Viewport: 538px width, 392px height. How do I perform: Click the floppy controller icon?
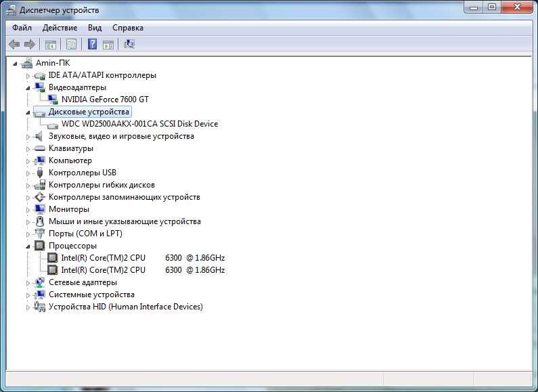(x=40, y=185)
